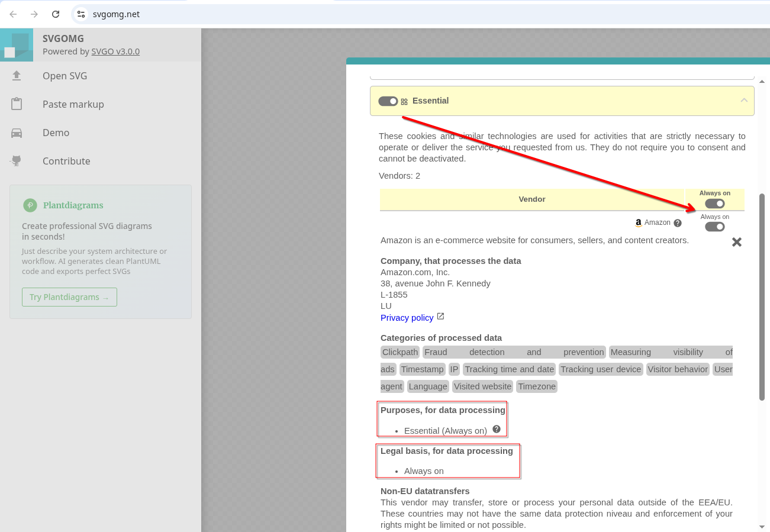Open the Amazon Privacy policy link
This screenshot has width=770, height=532.
click(407, 318)
